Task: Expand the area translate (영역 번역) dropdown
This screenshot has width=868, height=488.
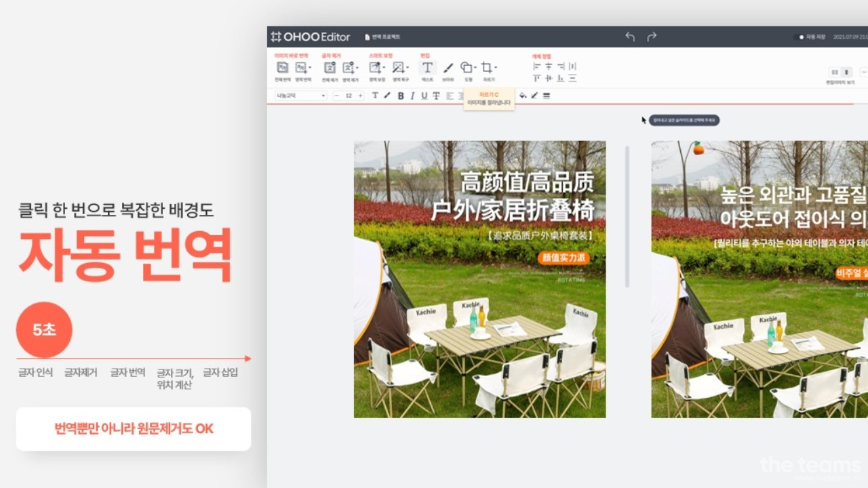Action: (x=310, y=68)
